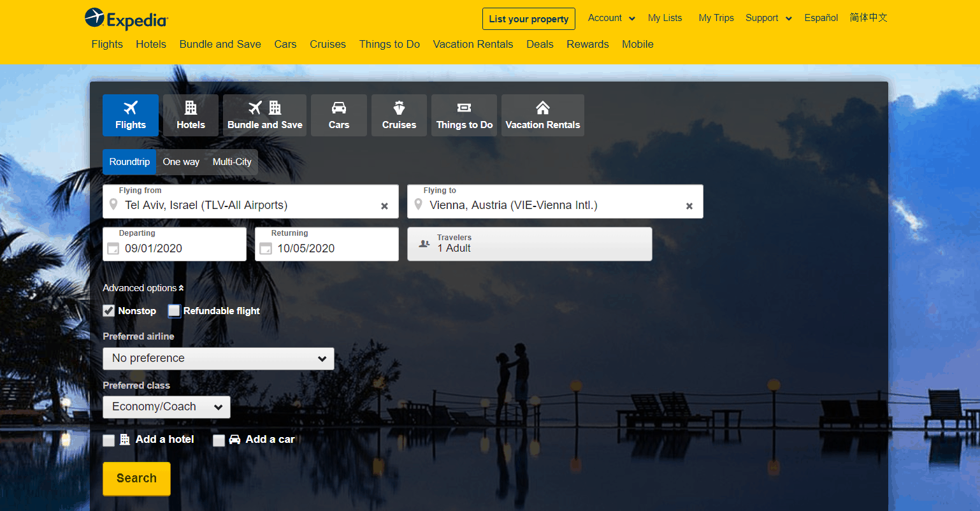Collapse the Advanced options section
This screenshot has height=511, width=980.
click(x=143, y=288)
